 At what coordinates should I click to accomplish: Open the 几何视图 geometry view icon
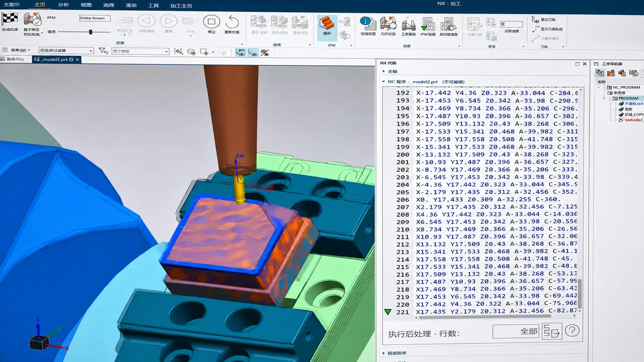388,23
